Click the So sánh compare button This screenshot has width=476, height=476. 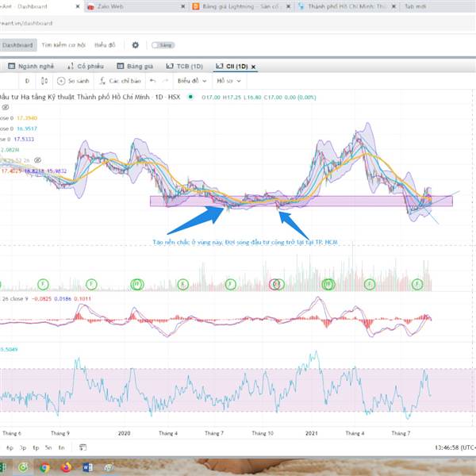pyautogui.click(x=73, y=81)
